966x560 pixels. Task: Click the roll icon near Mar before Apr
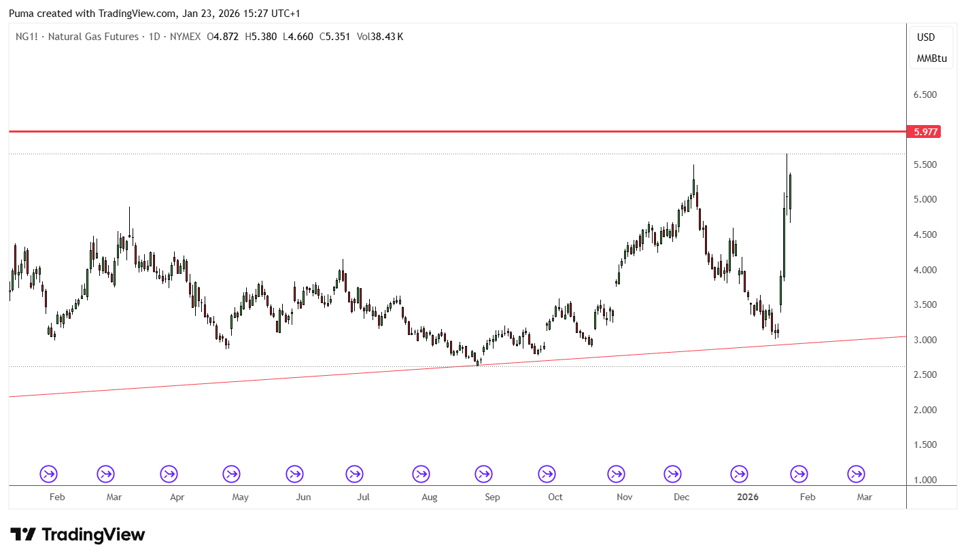pos(105,474)
